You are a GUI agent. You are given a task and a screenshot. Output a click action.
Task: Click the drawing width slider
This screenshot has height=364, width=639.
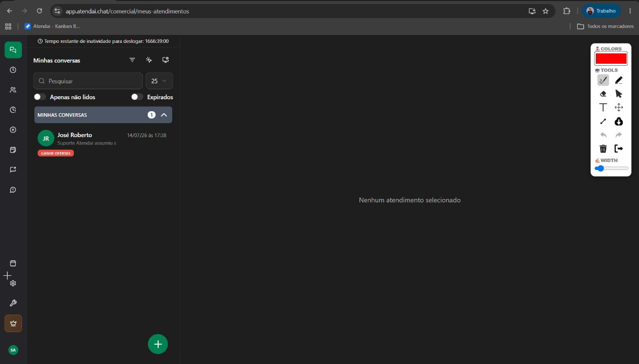(x=612, y=169)
